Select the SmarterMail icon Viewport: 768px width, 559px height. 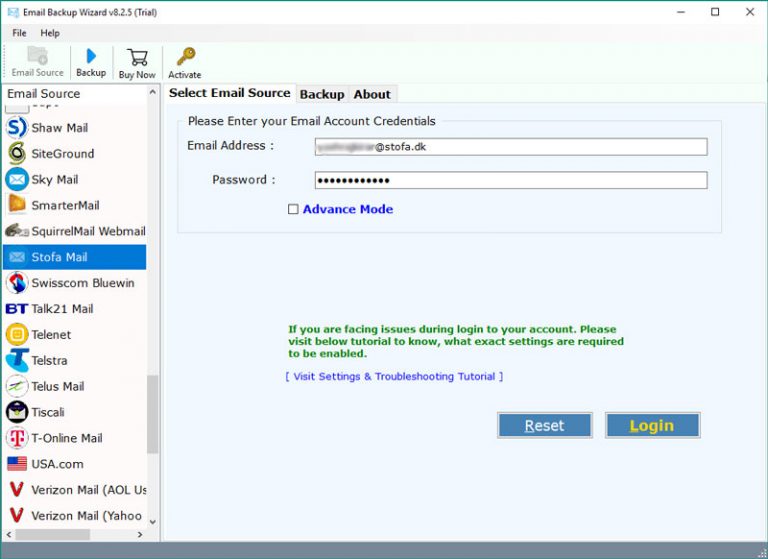17,205
